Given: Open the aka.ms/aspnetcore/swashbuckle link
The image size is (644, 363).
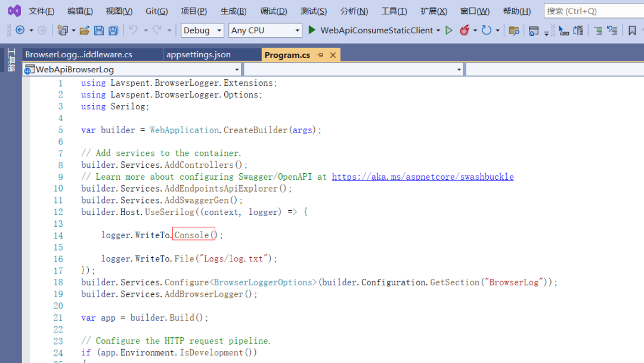Looking at the screenshot, I should [x=423, y=177].
